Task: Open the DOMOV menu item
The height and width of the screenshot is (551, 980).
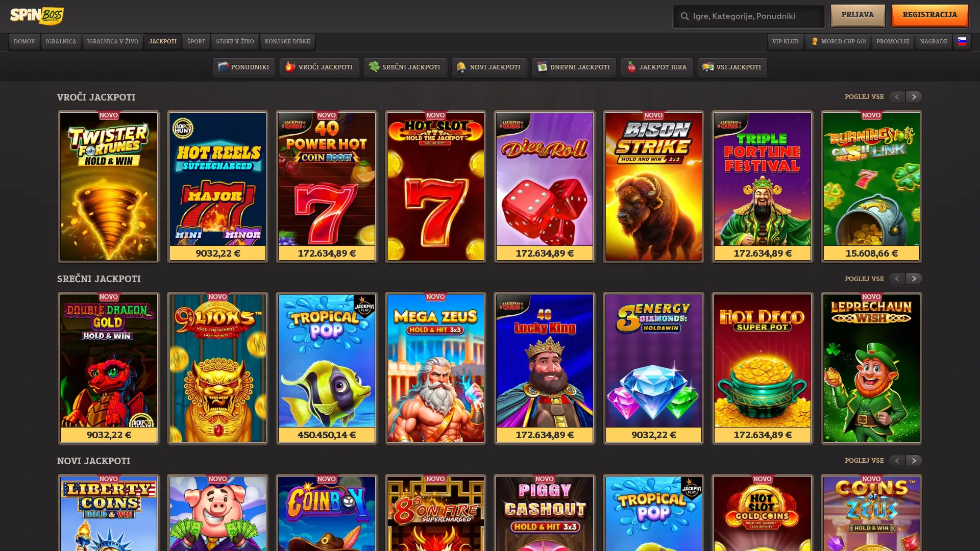Action: (x=24, y=41)
